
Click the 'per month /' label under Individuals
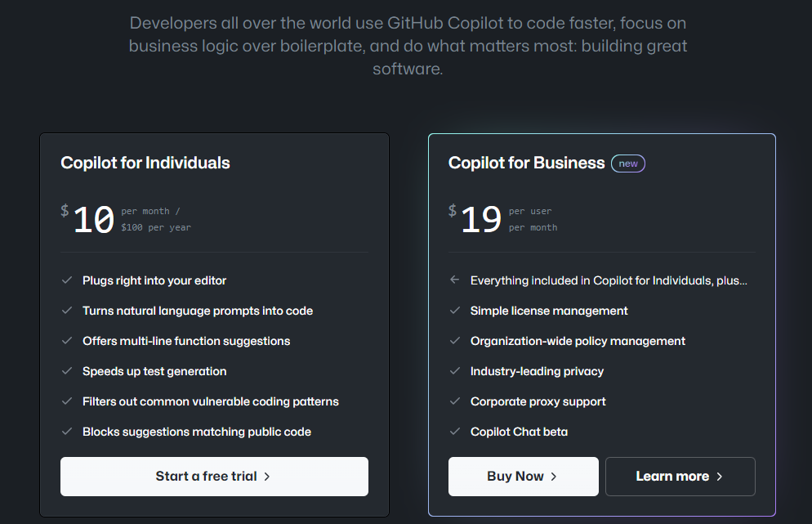(x=150, y=212)
